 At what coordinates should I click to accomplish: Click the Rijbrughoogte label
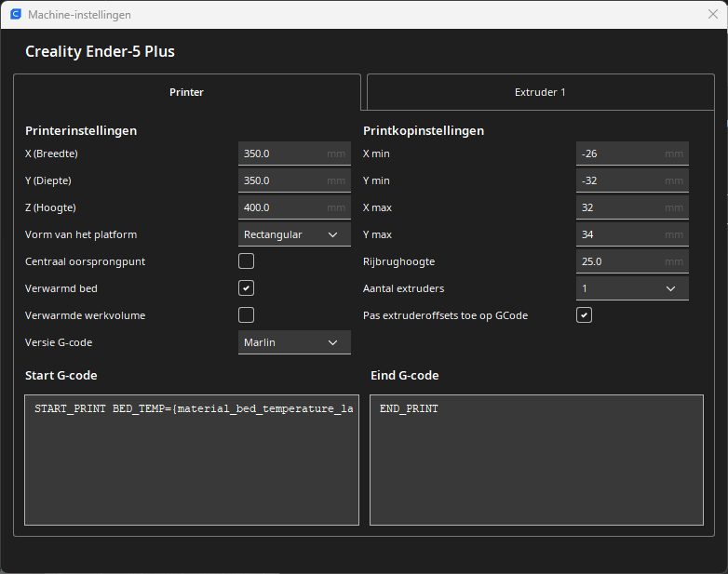point(398,261)
